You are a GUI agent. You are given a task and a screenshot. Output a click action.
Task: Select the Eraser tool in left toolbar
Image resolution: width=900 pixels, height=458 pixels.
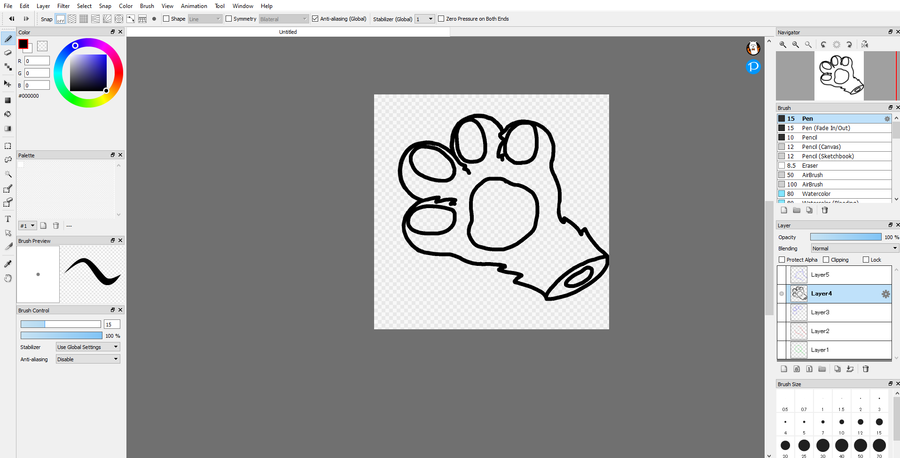coord(8,53)
